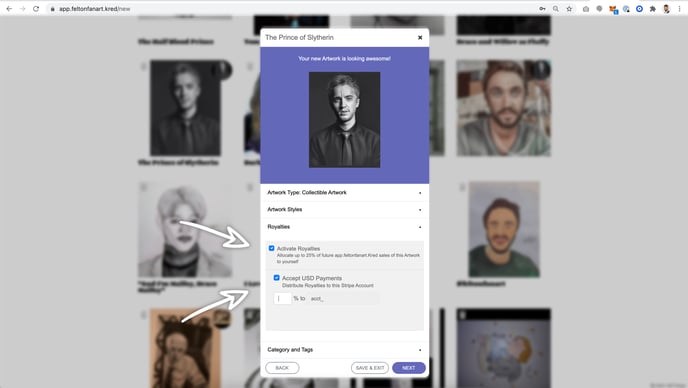Open the black-and-white suit portrait in background gallery

[x=185, y=108]
